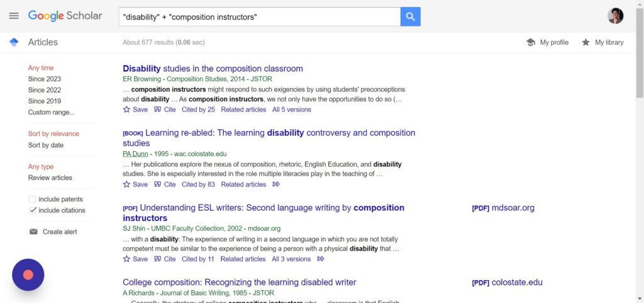The height and width of the screenshot is (303, 644).
Task: Open Disability studies in the composition classroom
Action: tap(213, 69)
